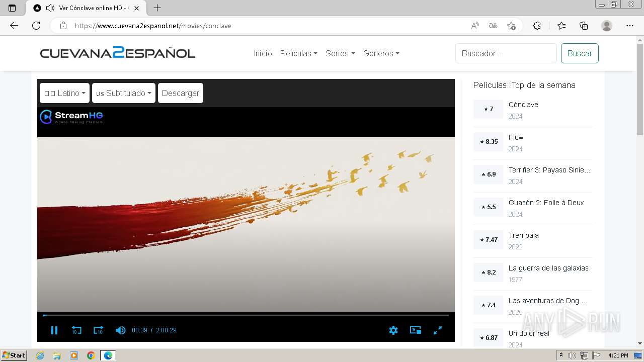Open La guerra de las galaxias
The height and width of the screenshot is (362, 644).
[x=548, y=268]
